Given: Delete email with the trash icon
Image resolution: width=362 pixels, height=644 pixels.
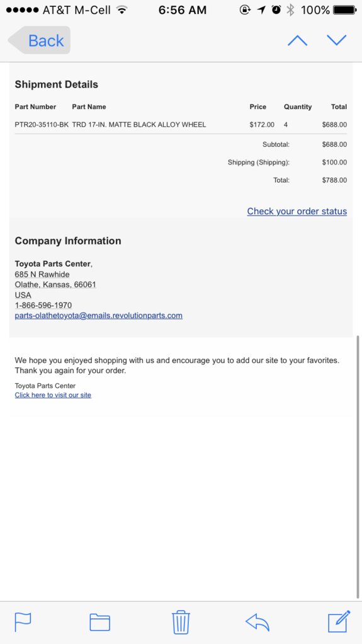Looking at the screenshot, I should click(181, 622).
